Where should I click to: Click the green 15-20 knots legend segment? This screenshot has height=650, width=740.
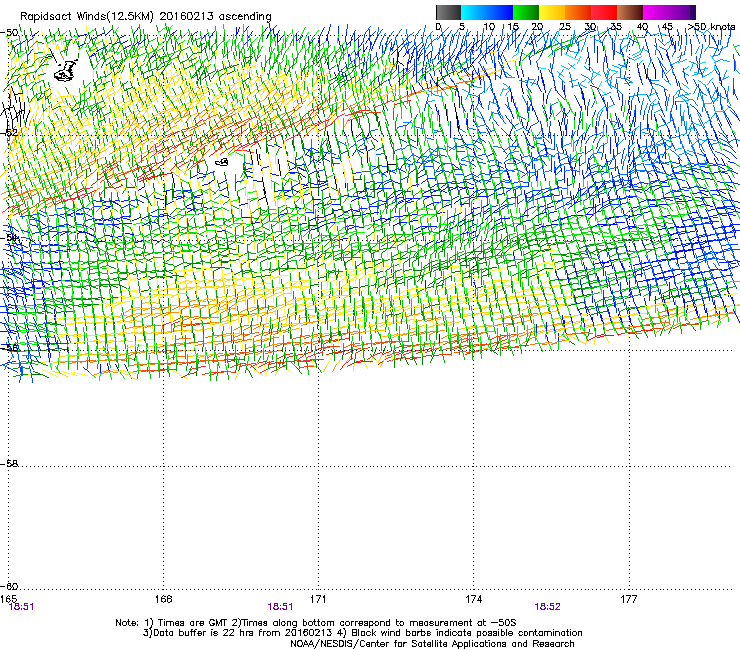(x=526, y=12)
